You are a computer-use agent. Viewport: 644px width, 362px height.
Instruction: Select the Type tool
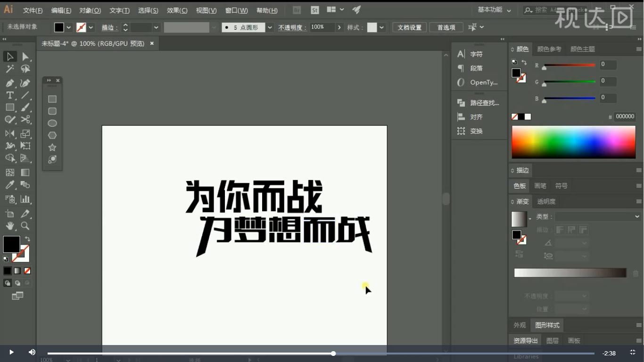(10, 95)
